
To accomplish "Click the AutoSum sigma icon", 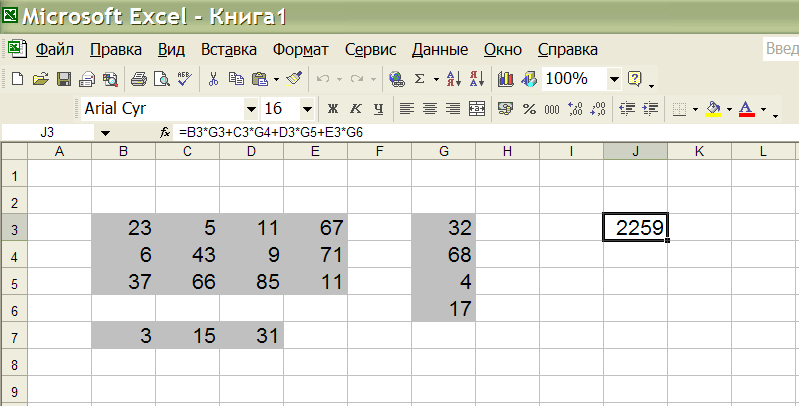I will pos(419,79).
